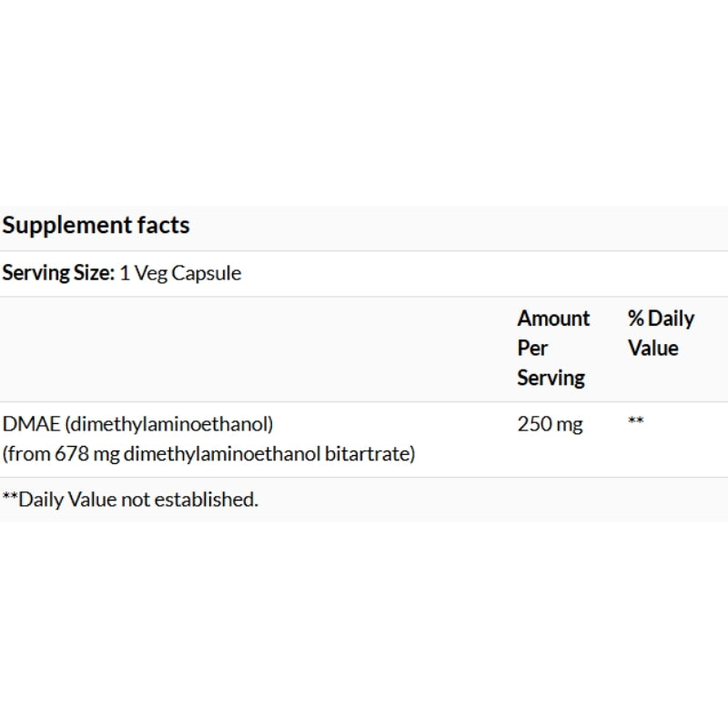Click the 250 mg amount value
This screenshot has width=728, height=728.
[x=551, y=424]
